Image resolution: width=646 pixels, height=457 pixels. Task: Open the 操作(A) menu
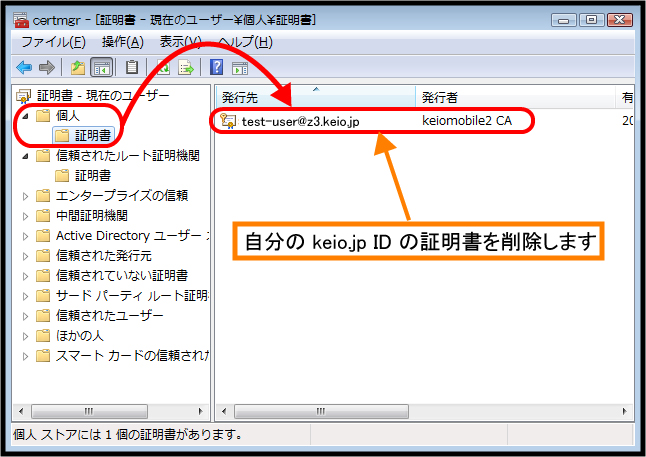(122, 42)
